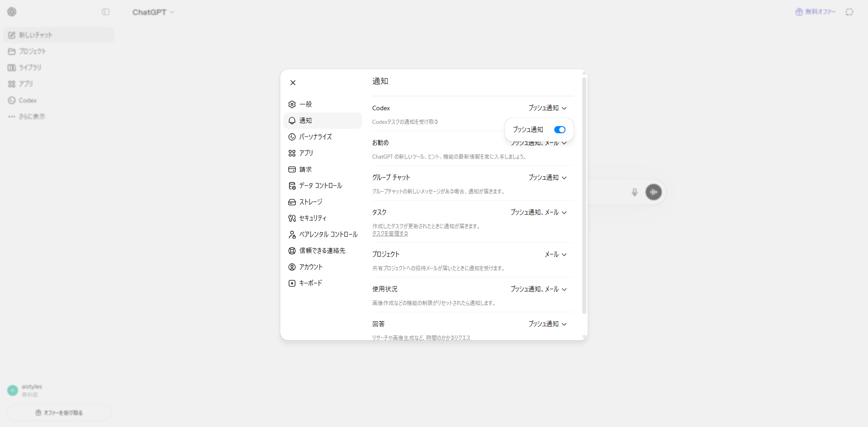Switch to the アカウント account tab

(x=322, y=267)
